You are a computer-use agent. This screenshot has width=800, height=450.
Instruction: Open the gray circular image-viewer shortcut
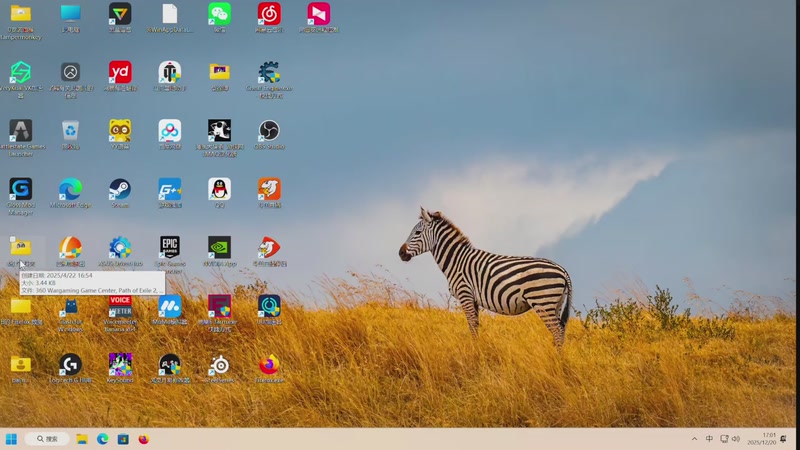[x=70, y=72]
